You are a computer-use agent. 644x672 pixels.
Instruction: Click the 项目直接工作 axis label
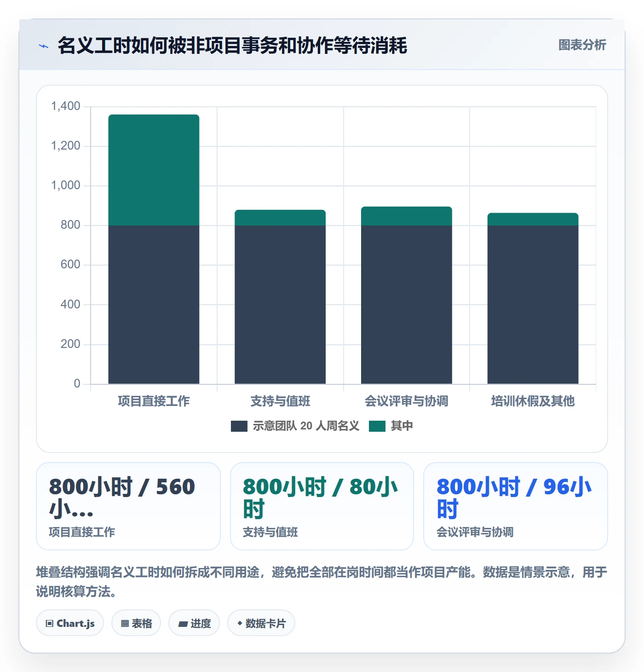tap(154, 401)
